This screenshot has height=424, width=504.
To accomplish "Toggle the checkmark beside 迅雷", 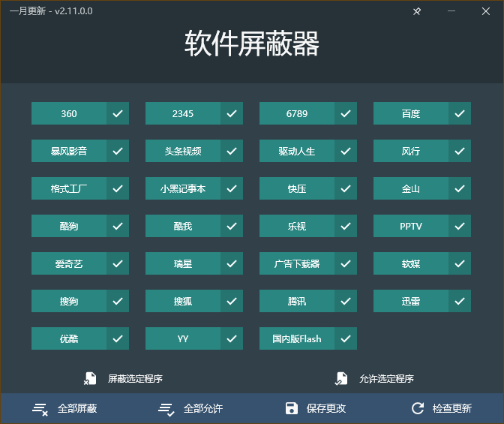I will click(460, 301).
